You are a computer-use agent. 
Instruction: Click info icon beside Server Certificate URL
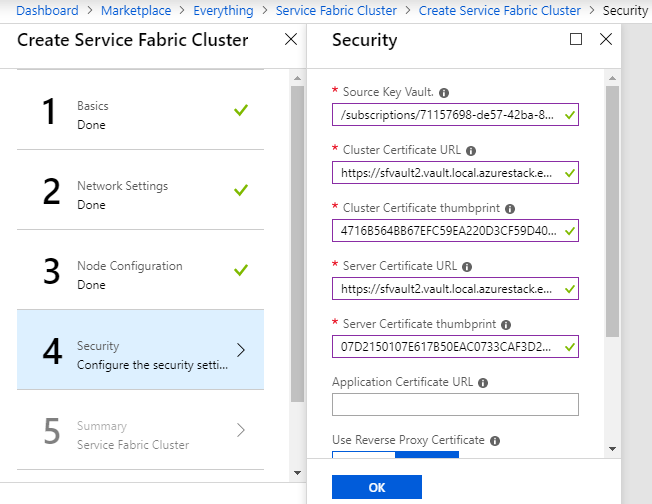point(467,267)
